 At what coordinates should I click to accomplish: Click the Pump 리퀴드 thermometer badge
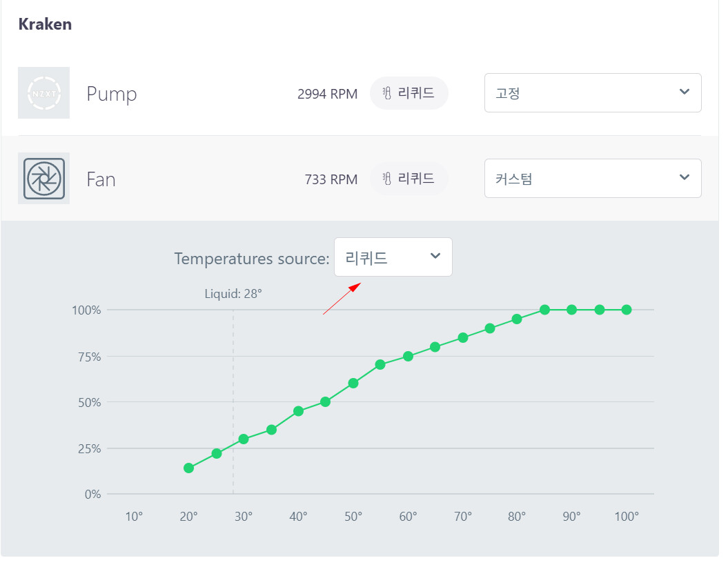click(x=409, y=93)
